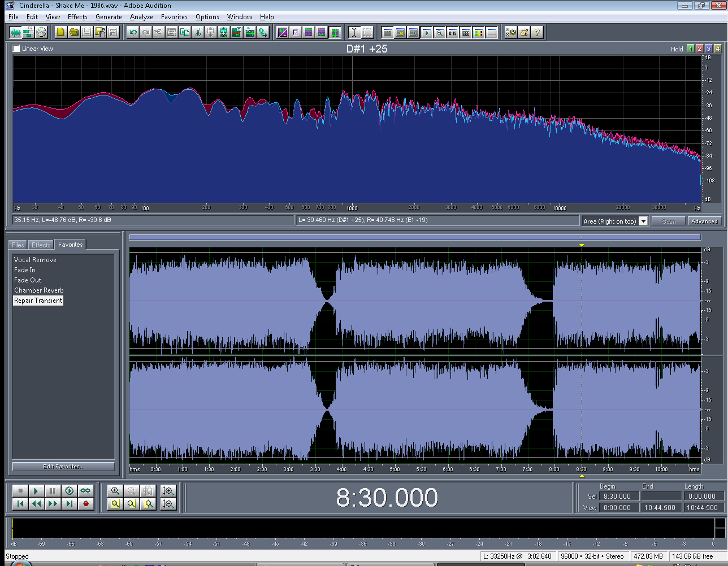Click the Fast Forward transport button
The width and height of the screenshot is (728, 566).
53,503
